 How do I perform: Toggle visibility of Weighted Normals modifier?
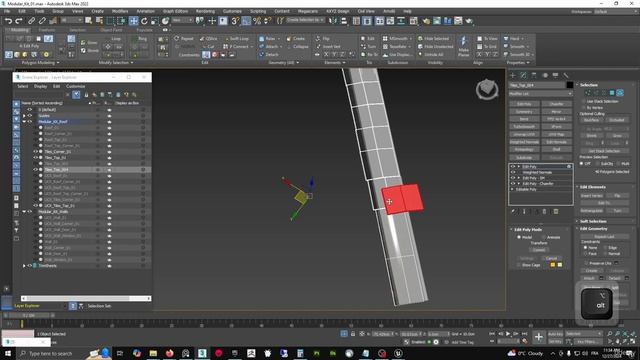coord(513,172)
